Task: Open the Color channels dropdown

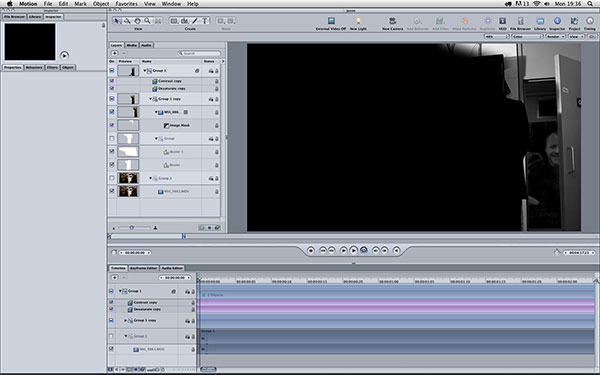Action: click(x=528, y=37)
